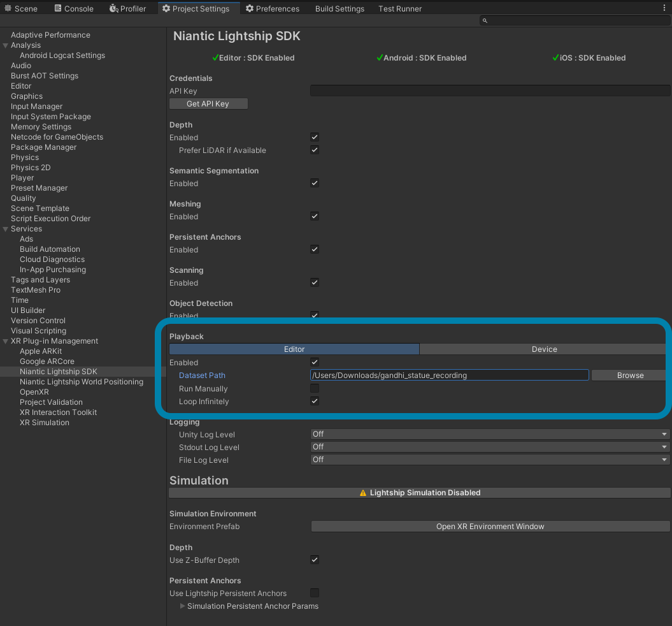Open the File Log Level dropdown
The width and height of the screenshot is (672, 626).
490,460
